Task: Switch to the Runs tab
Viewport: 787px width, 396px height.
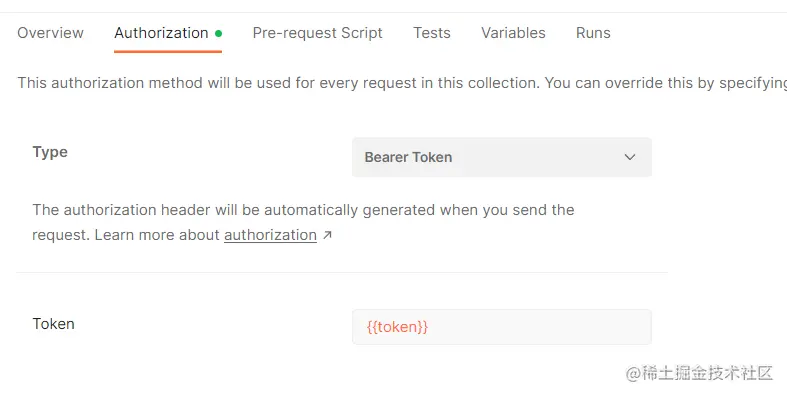Action: (x=593, y=33)
